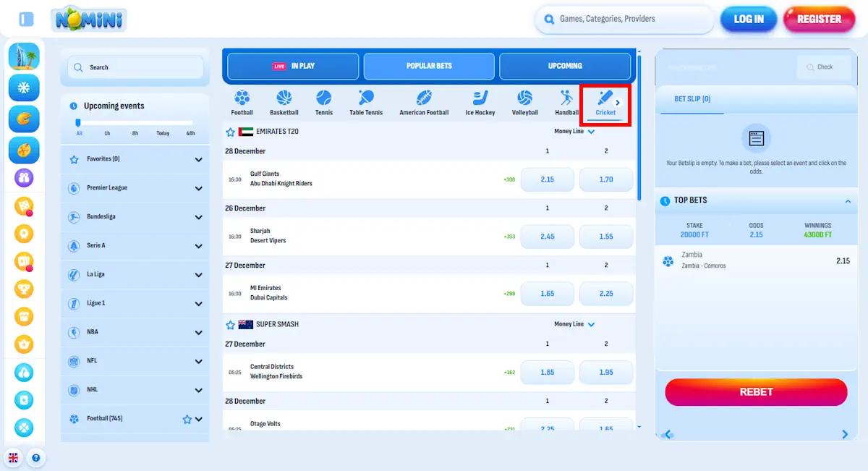The height and width of the screenshot is (471, 868).
Task: Open help via the question mark icon
Action: [36, 458]
